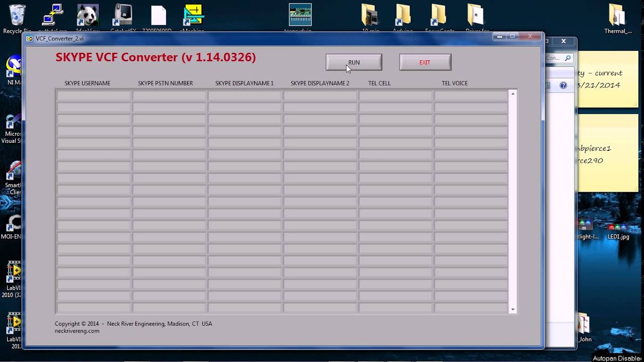The height and width of the screenshot is (362, 644).
Task: Click the SKYPE DISPLAYNAME 1 column header
Action: (245, 83)
